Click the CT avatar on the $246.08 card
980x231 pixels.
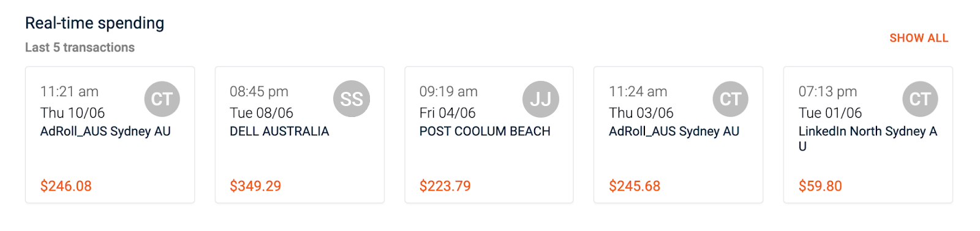coord(162,99)
